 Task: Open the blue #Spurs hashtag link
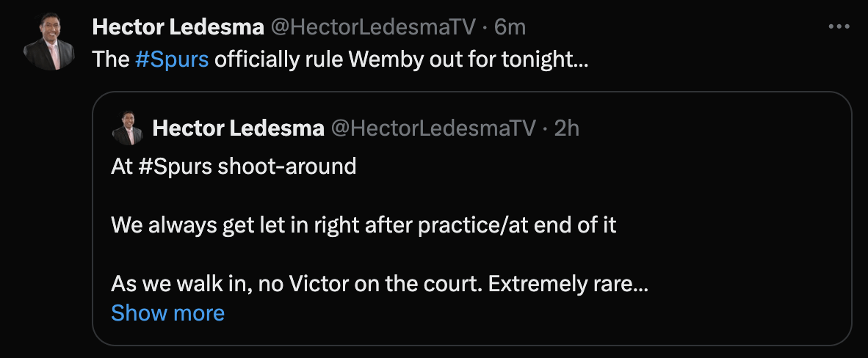(173, 59)
